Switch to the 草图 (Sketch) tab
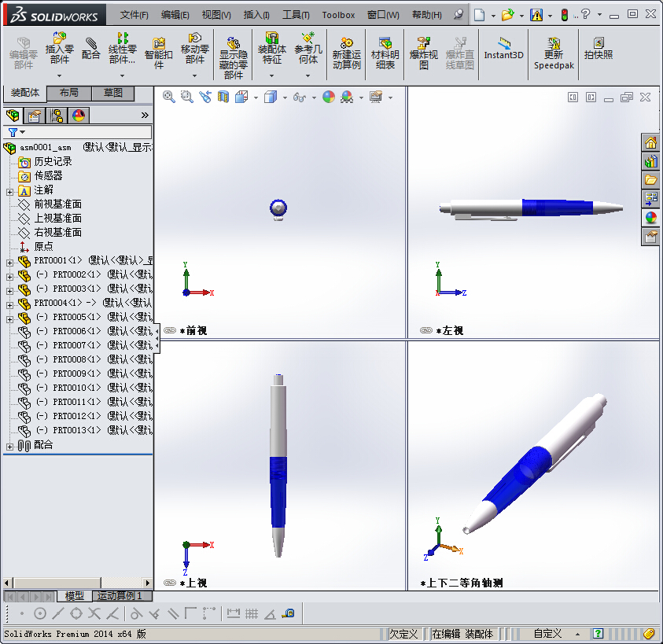This screenshot has width=663, height=644. click(x=113, y=93)
